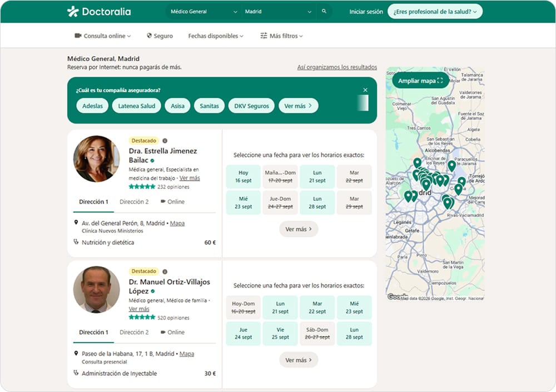Open Manuel's 520 opiniones rating
Viewport: 556px width, 392px height.
coord(159,317)
